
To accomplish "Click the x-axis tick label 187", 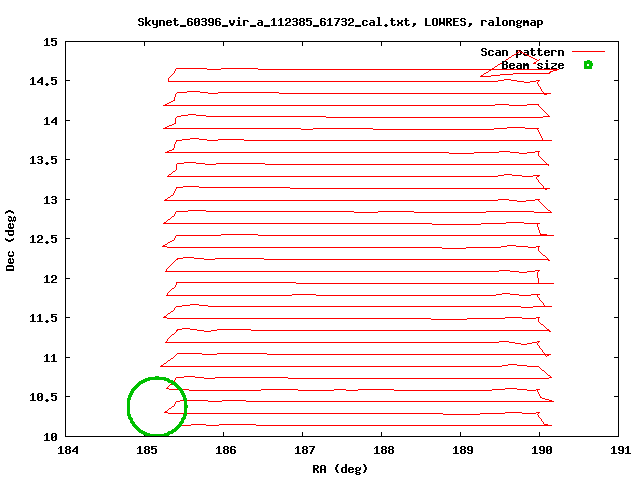I will (304, 450).
